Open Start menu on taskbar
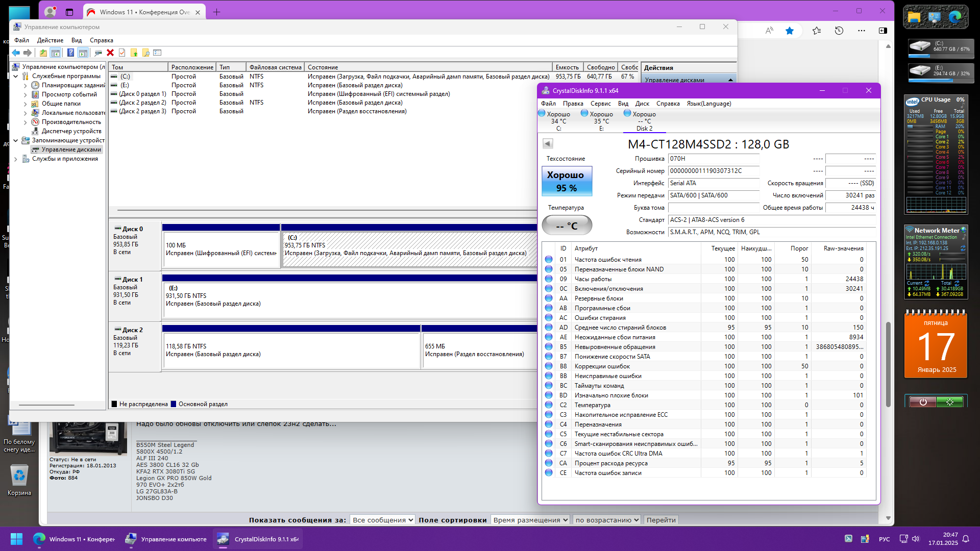 coord(16,539)
